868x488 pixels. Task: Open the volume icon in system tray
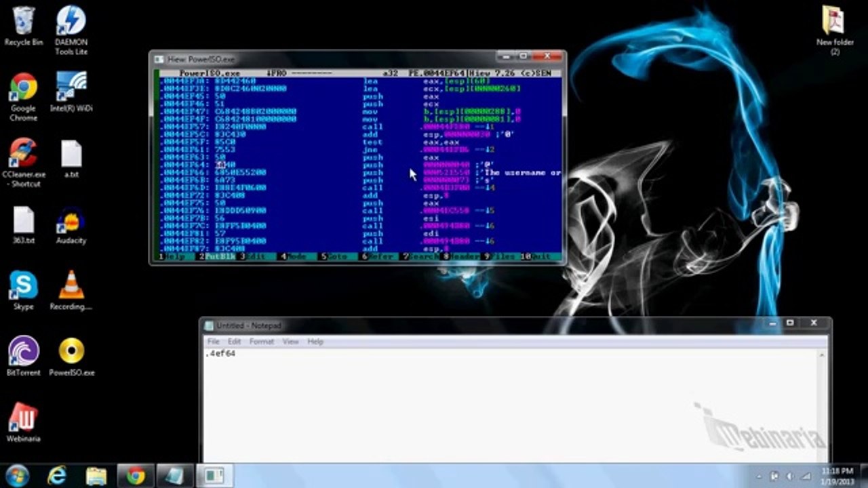click(x=790, y=476)
